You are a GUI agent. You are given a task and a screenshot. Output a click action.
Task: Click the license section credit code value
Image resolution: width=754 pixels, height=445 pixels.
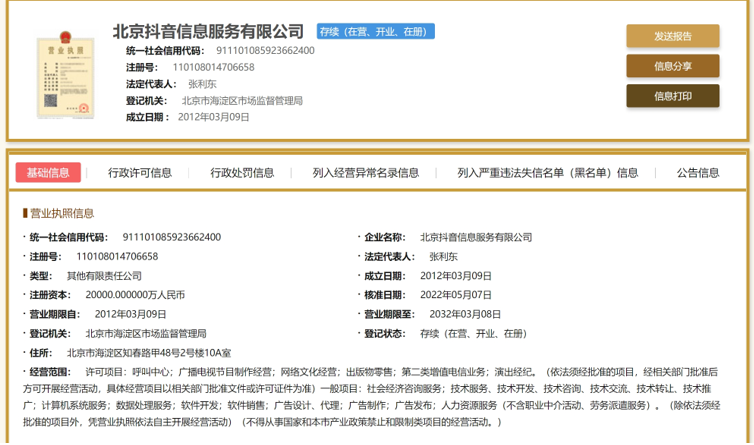click(172, 237)
